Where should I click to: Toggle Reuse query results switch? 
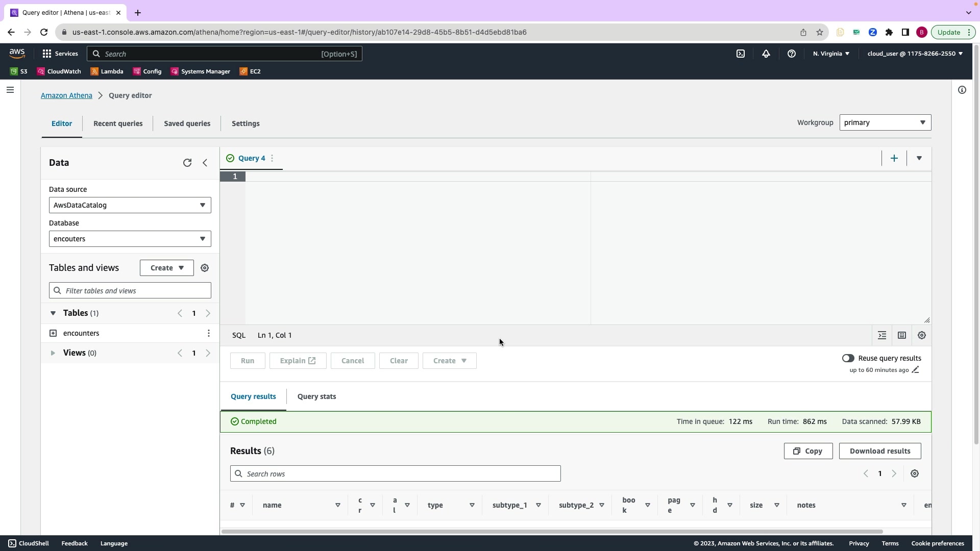click(x=848, y=358)
